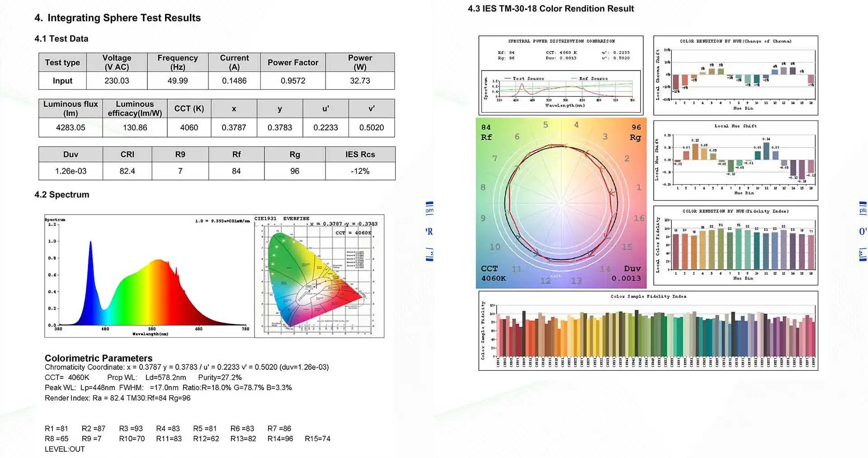Viewport: 868px width, 458px height.
Task: Click the "R6 =83" value
Action: point(242,429)
